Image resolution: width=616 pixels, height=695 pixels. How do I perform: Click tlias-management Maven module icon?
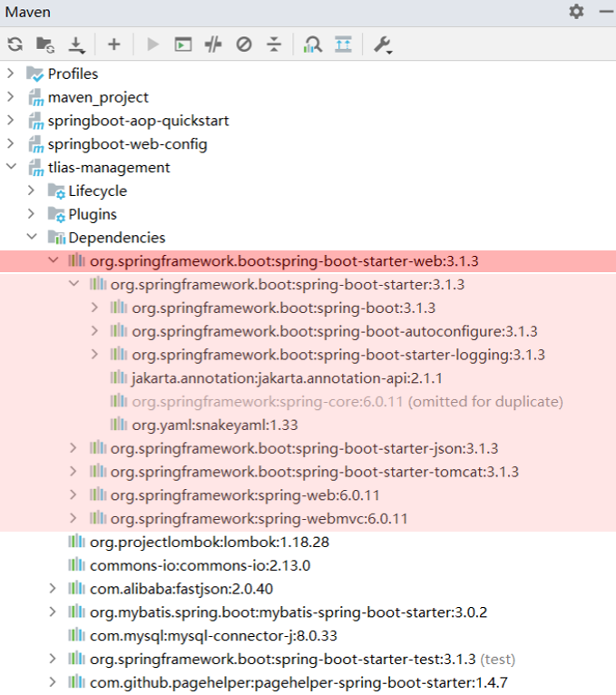coord(35,168)
